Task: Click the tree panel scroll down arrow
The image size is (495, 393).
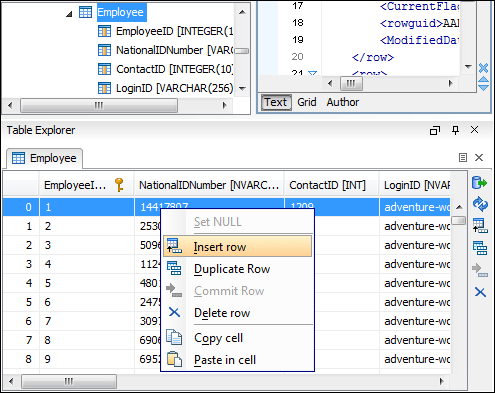Action: coord(242,89)
